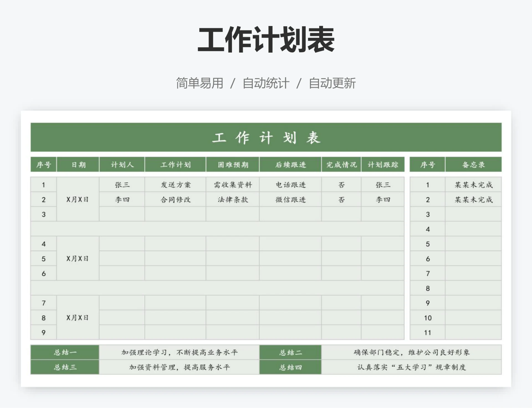
Task: Click the 备忘录 header on the right table
Action: tap(474, 164)
